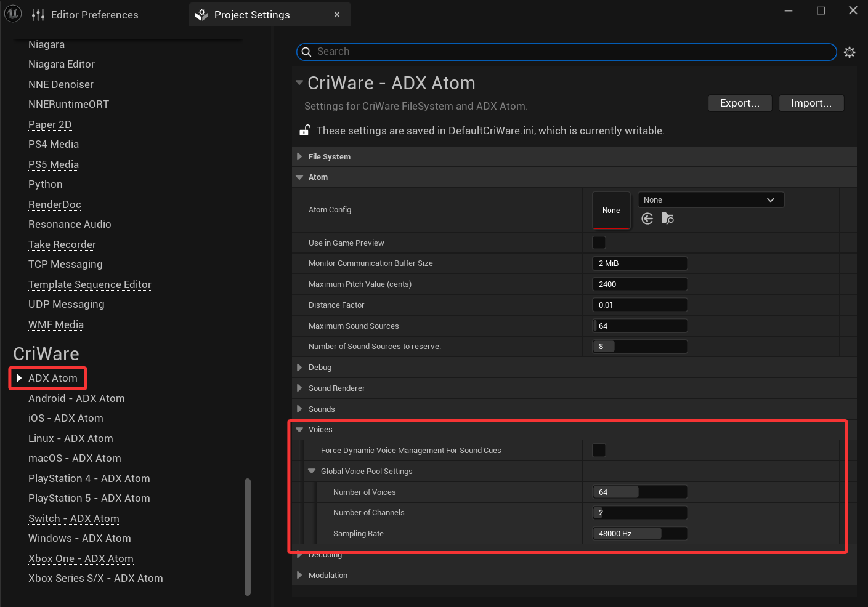Open Xbox One - ADX Atom settings
Image resolution: width=868 pixels, height=607 pixels.
tap(81, 558)
